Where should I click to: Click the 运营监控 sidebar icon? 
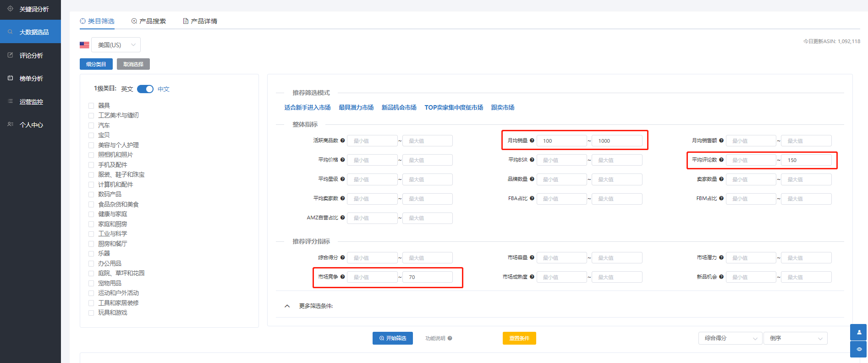pos(10,101)
